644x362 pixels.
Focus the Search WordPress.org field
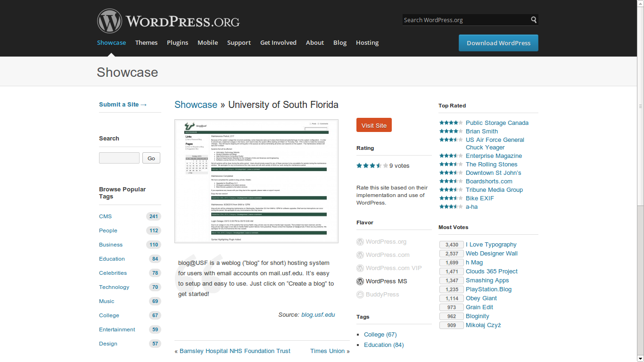point(466,20)
